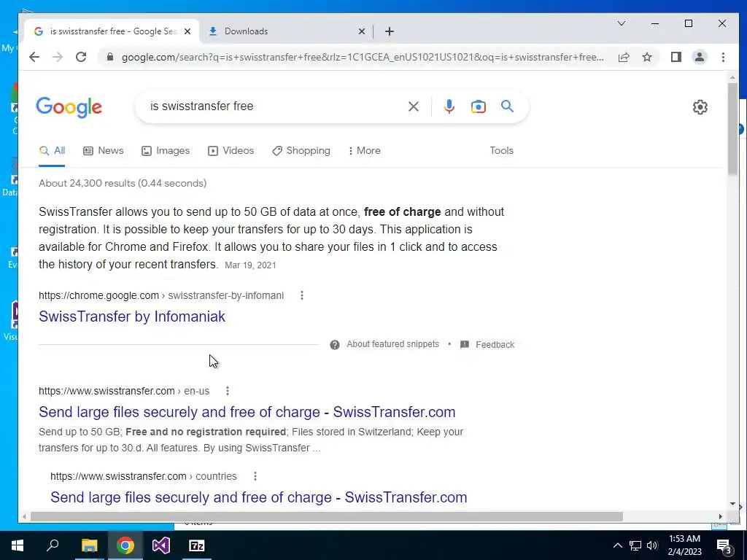Click the taskbar clock showing 1:53 AM
747x560 pixels.
coord(684,545)
